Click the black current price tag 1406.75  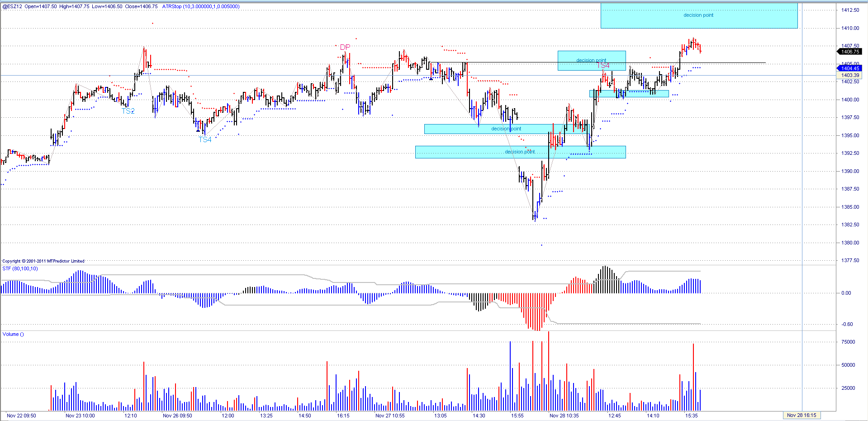pos(850,52)
